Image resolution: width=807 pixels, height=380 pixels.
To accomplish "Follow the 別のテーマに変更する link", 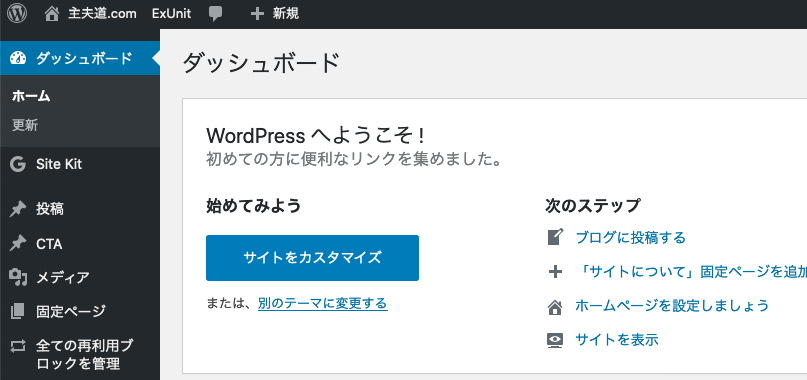I will pyautogui.click(x=323, y=304).
